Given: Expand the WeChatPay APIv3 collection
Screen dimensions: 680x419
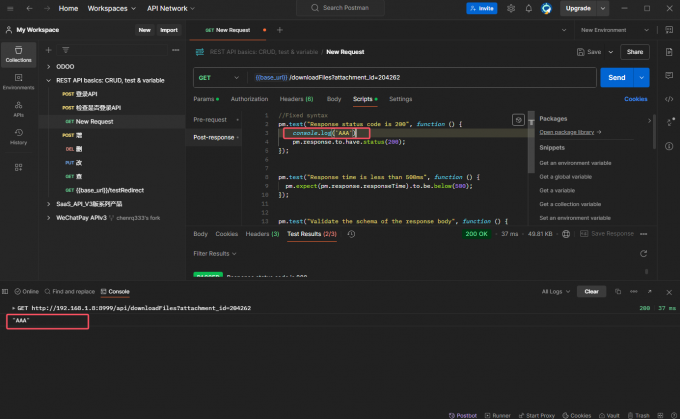Looking at the screenshot, I should click(49, 218).
